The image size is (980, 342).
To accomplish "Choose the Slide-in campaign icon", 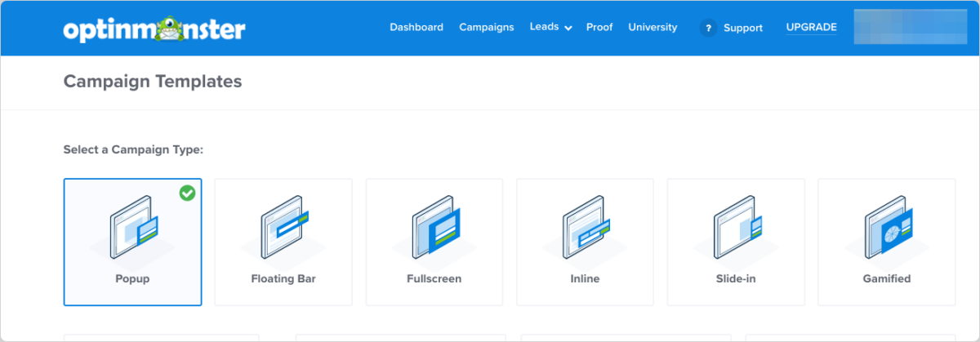I will coord(736,227).
